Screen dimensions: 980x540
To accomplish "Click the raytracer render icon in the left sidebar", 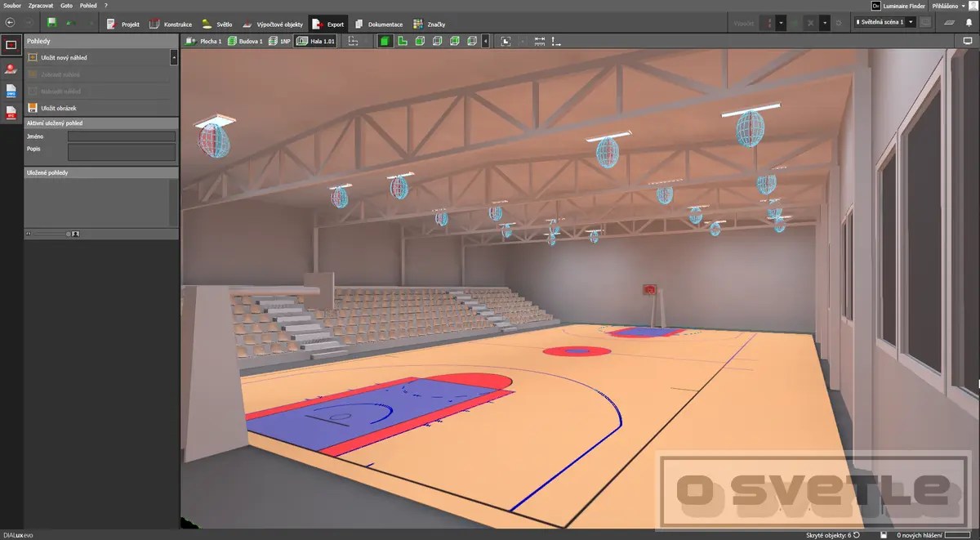I will pyautogui.click(x=11, y=69).
